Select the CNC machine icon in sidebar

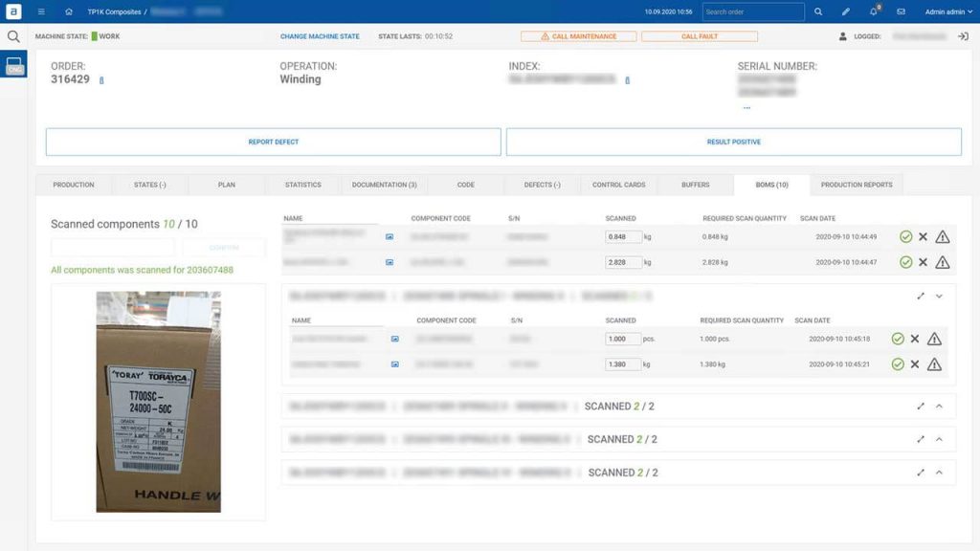pos(13,64)
